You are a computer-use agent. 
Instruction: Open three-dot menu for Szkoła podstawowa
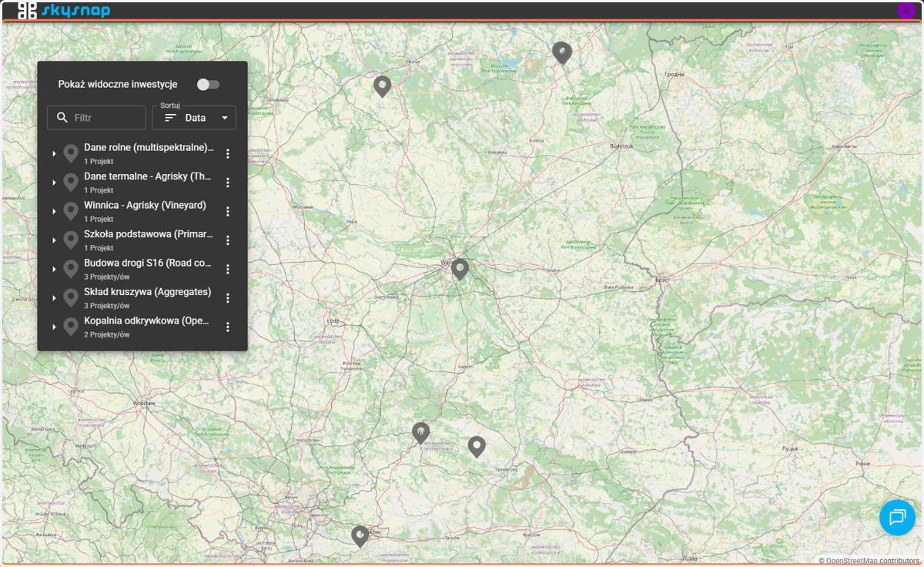pos(228,240)
